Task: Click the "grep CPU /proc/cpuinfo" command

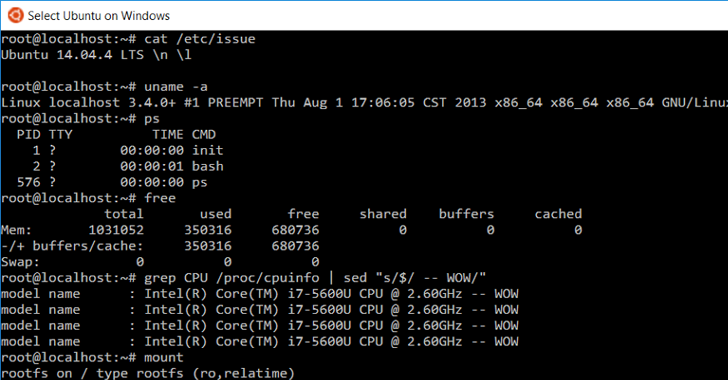Action: point(232,278)
